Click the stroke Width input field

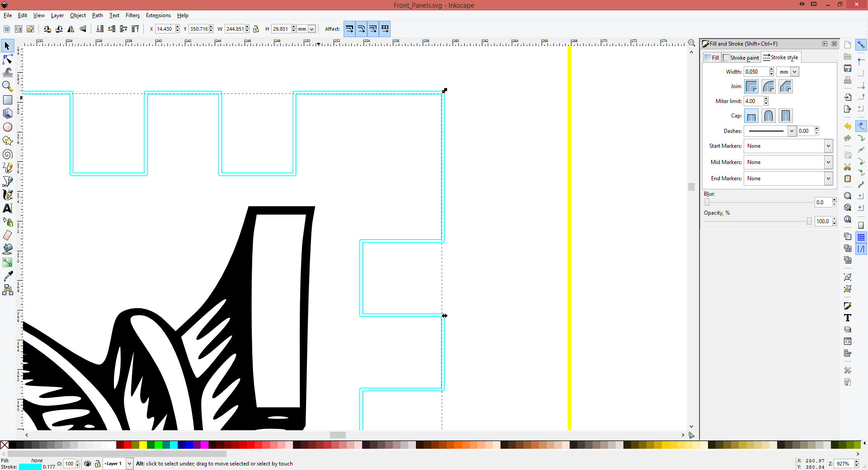(756, 72)
